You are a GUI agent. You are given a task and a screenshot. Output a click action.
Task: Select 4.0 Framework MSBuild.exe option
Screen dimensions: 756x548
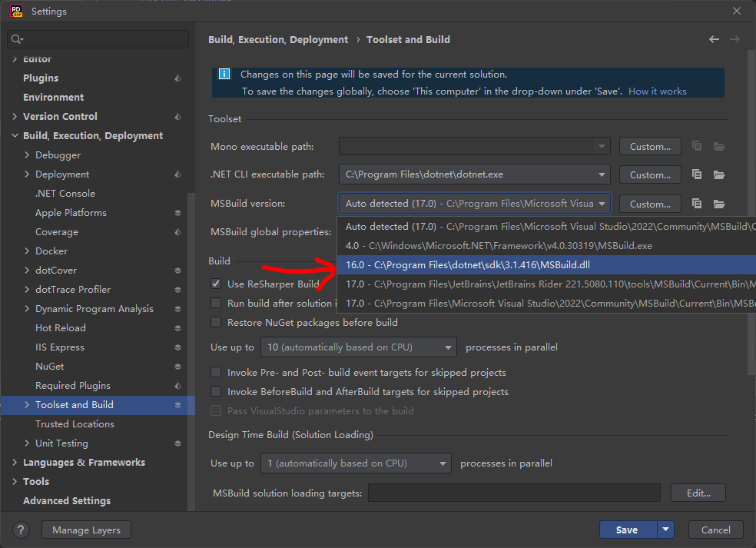click(546, 245)
